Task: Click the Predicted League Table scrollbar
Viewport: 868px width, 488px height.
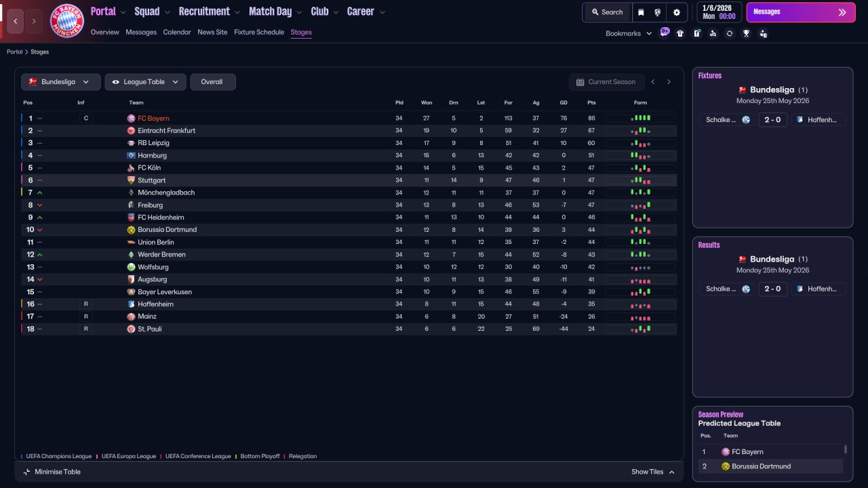Action: click(845, 449)
